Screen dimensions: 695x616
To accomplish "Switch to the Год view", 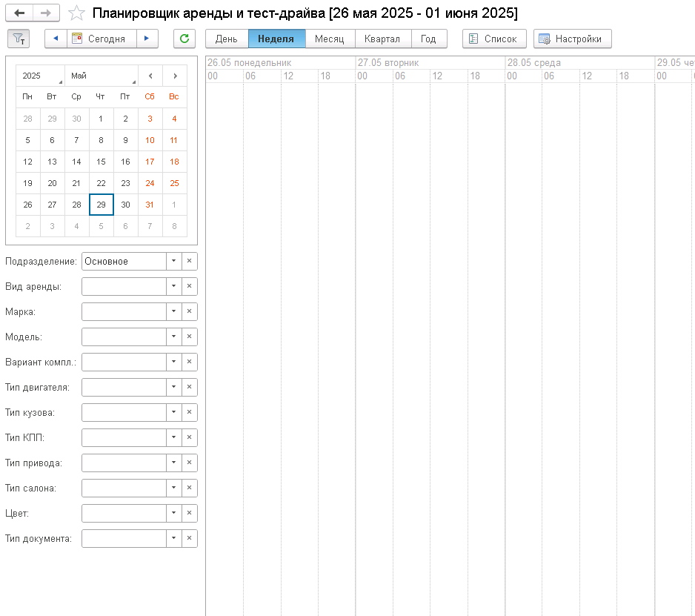I will coord(428,39).
